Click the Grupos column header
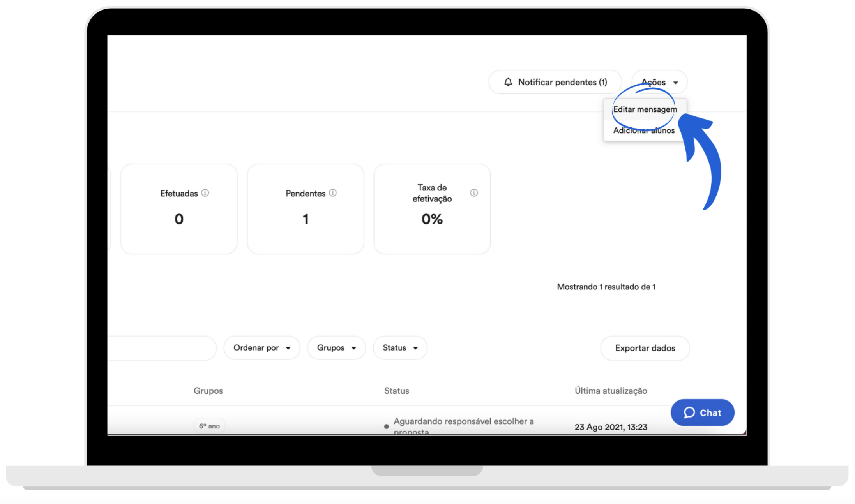The height and width of the screenshot is (504, 855). point(208,391)
